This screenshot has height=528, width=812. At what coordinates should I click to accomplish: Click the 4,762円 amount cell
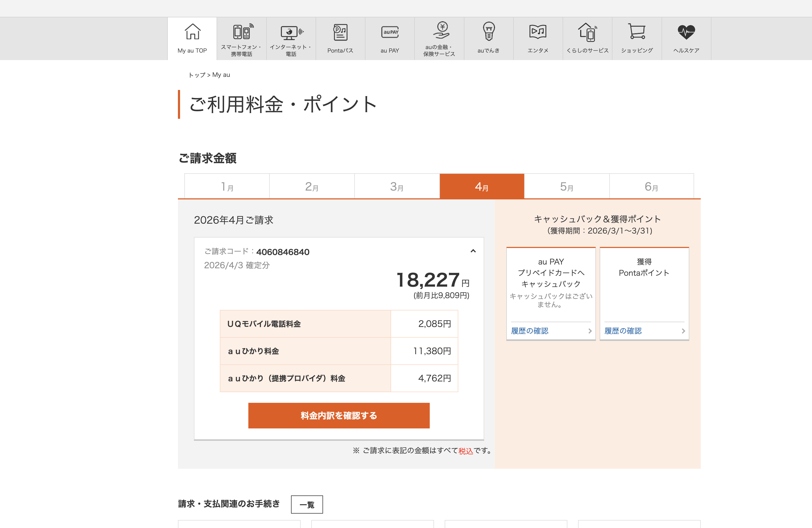[x=424, y=379]
